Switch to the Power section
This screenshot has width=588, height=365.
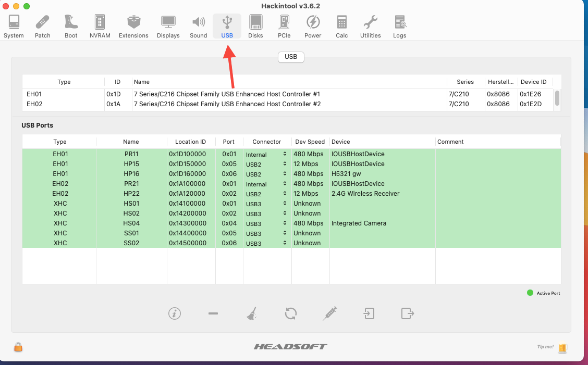tap(313, 27)
